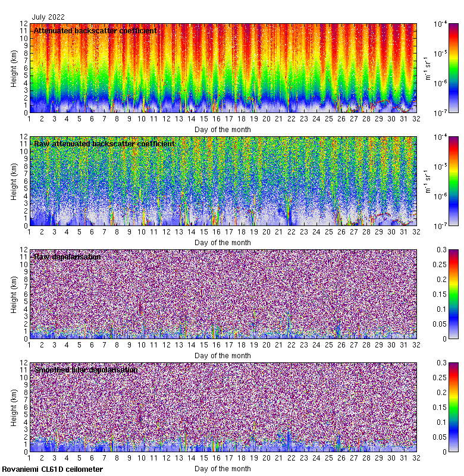Click the 'Smoothed lidar depolarisation' plot title

[x=86, y=369]
